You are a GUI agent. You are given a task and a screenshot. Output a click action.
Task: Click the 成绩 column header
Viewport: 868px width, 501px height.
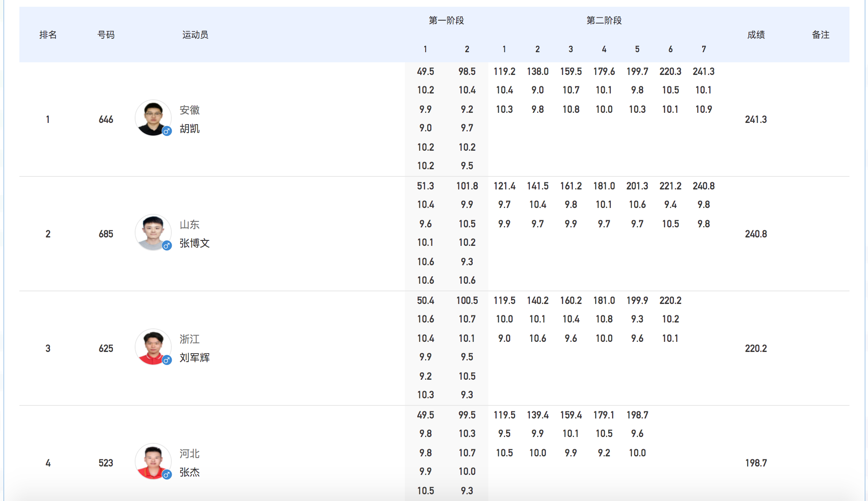point(756,35)
